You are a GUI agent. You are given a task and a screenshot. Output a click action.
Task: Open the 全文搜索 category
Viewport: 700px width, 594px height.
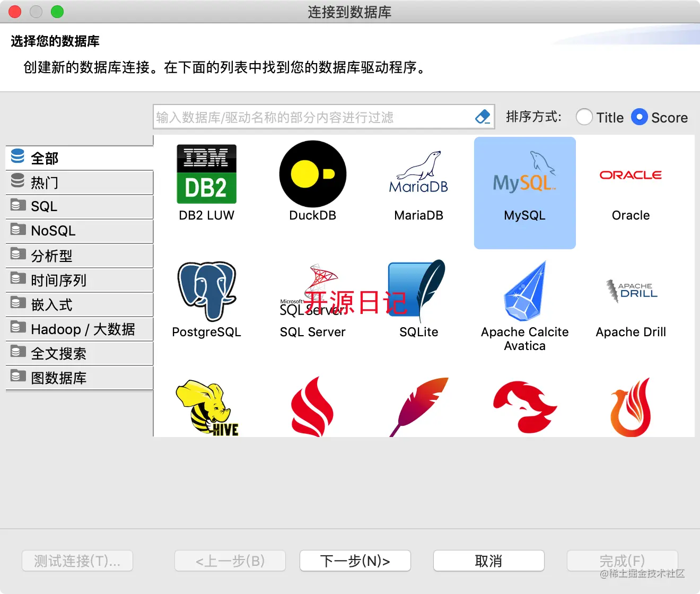point(80,353)
